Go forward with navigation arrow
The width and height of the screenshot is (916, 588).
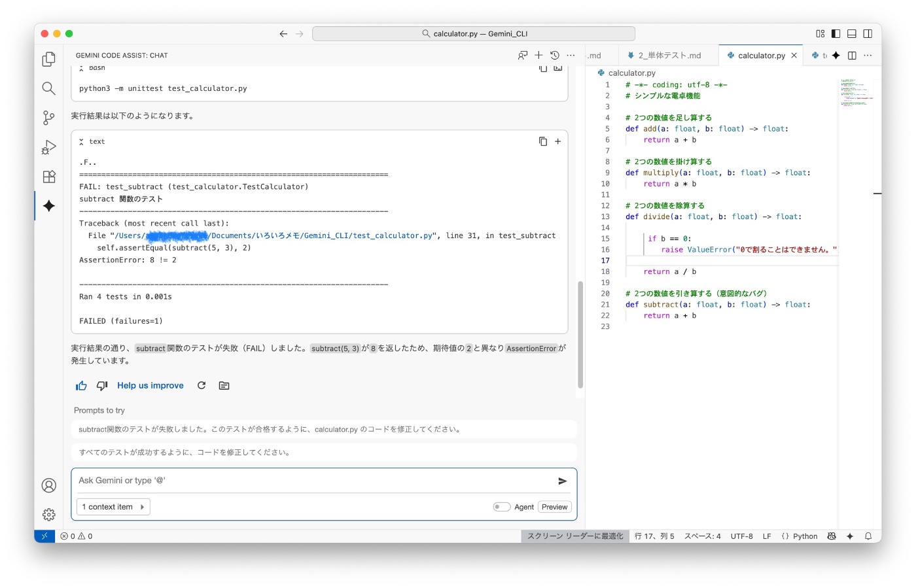(x=300, y=34)
